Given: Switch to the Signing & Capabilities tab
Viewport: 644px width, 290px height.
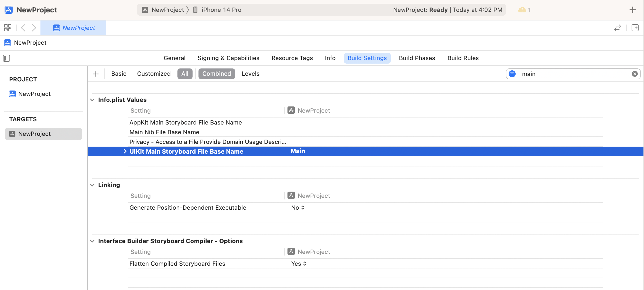Looking at the screenshot, I should [x=228, y=58].
